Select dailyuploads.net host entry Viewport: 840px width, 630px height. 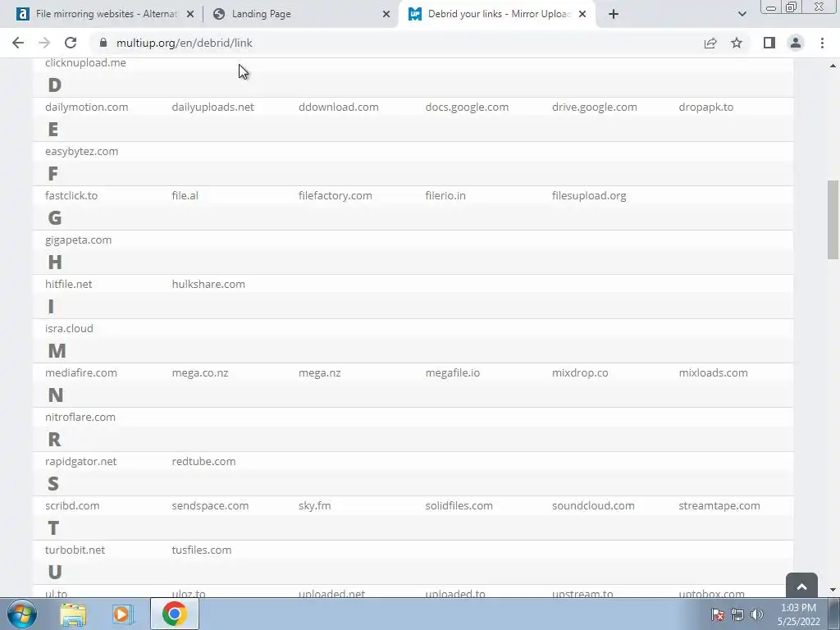tap(212, 107)
